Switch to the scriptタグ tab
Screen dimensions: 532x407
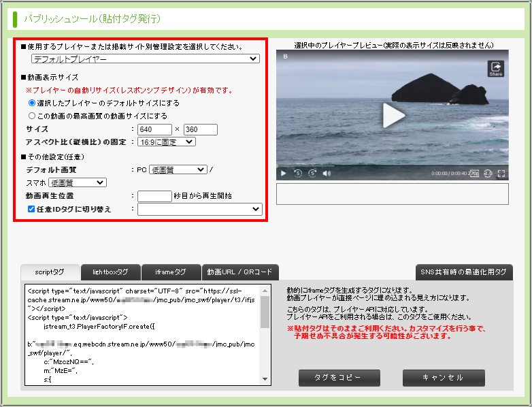(x=50, y=272)
